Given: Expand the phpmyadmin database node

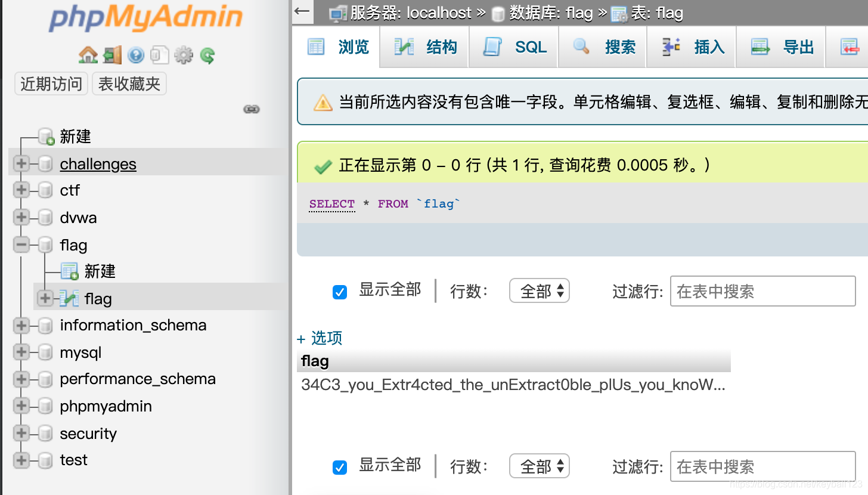Looking at the screenshot, I should click(x=21, y=406).
